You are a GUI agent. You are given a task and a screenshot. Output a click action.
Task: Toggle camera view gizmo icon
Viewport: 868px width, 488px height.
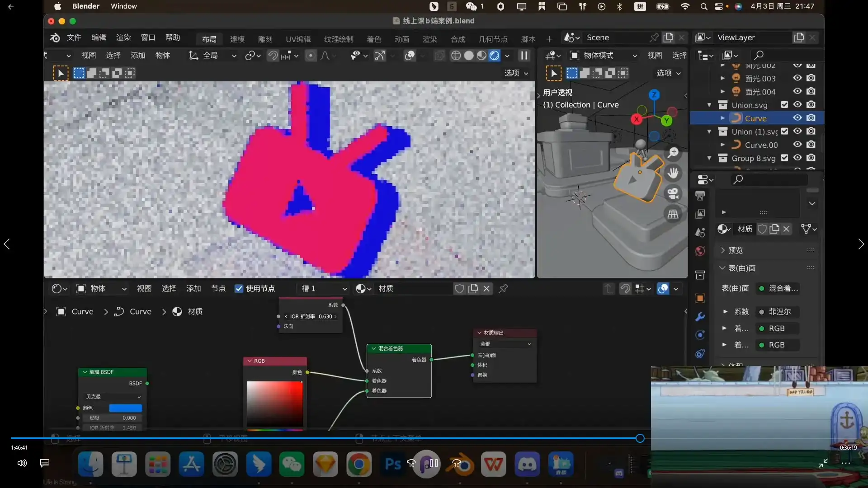click(673, 193)
